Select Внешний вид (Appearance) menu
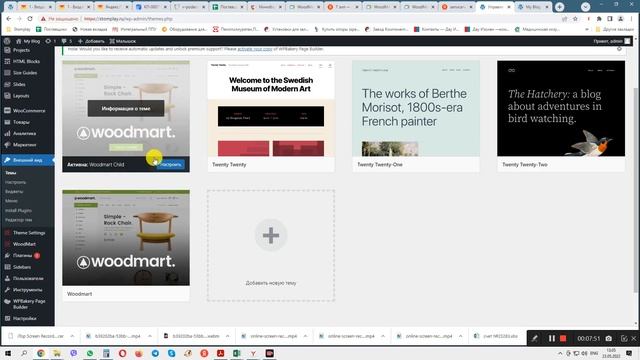The width and height of the screenshot is (640, 360). (27, 160)
